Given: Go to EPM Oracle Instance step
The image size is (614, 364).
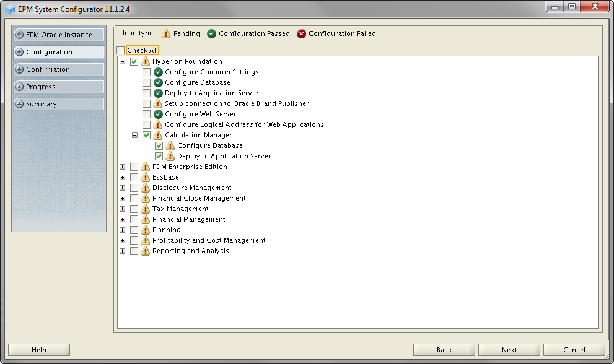Looking at the screenshot, I should point(59,35).
